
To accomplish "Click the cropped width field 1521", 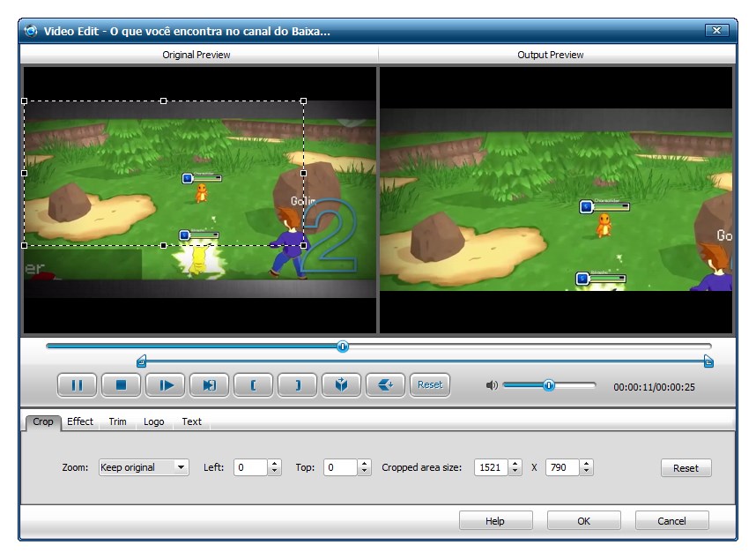I will [491, 467].
